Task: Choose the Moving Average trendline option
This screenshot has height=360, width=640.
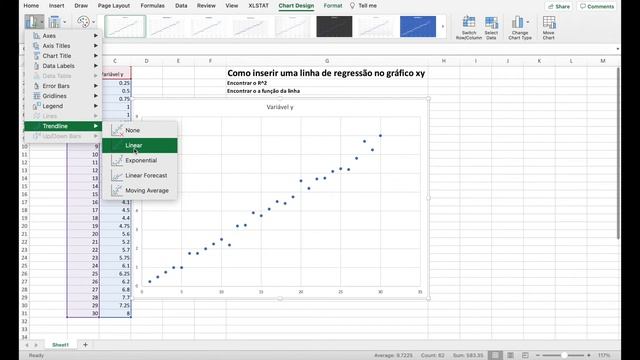Action: click(x=140, y=191)
